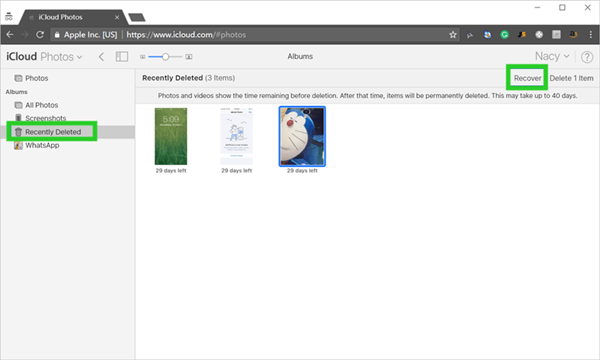Open the iCloud Photos app switcher dropdown
The image size is (600, 360).
coord(44,57)
